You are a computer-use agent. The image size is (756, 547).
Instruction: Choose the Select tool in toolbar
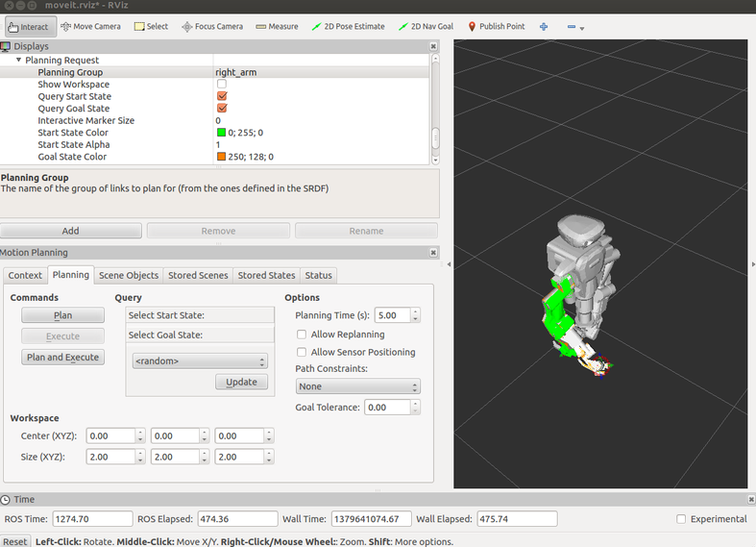(151, 26)
